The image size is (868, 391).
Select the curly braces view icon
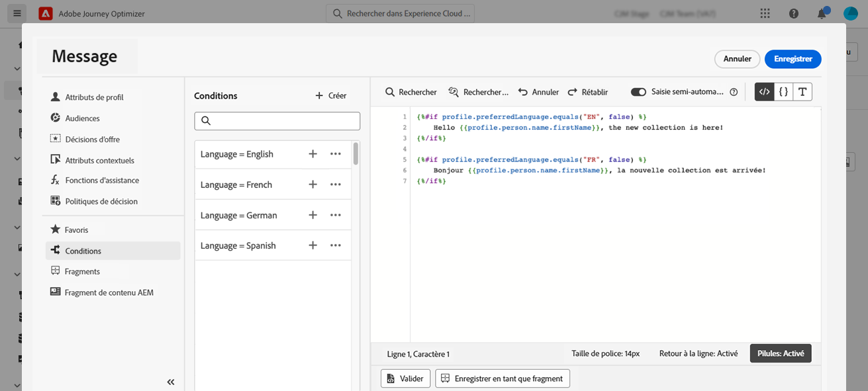783,92
